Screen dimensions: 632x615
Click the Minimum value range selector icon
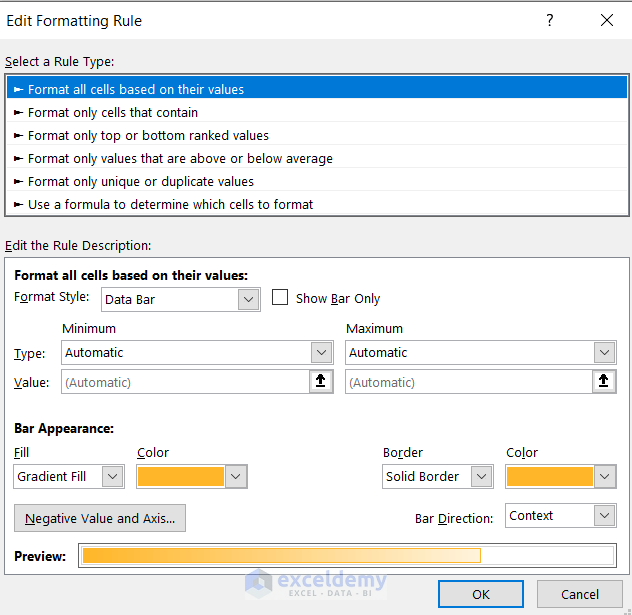point(322,382)
